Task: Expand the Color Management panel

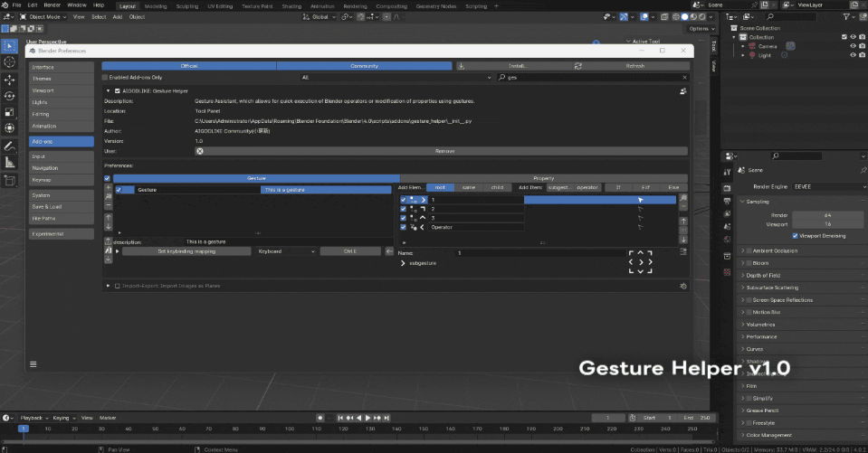Action: click(743, 435)
